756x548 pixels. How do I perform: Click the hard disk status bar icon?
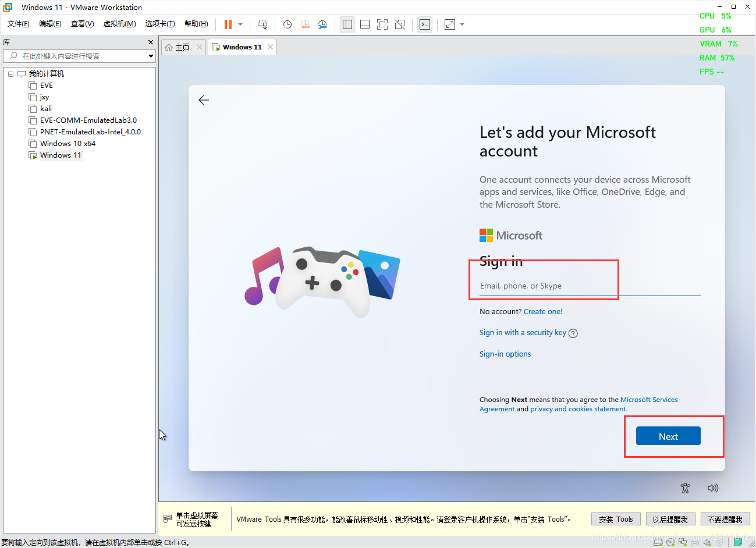coord(658,542)
